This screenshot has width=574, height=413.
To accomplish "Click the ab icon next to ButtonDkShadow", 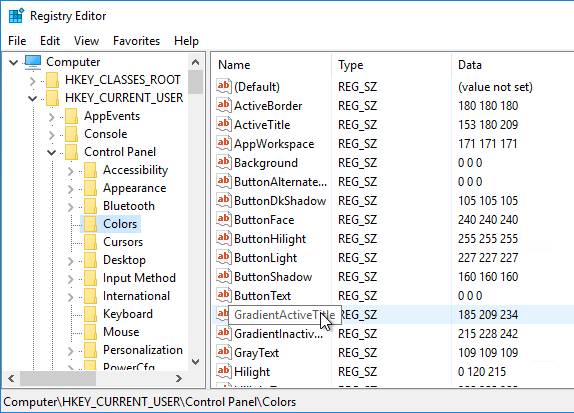I will [224, 201].
